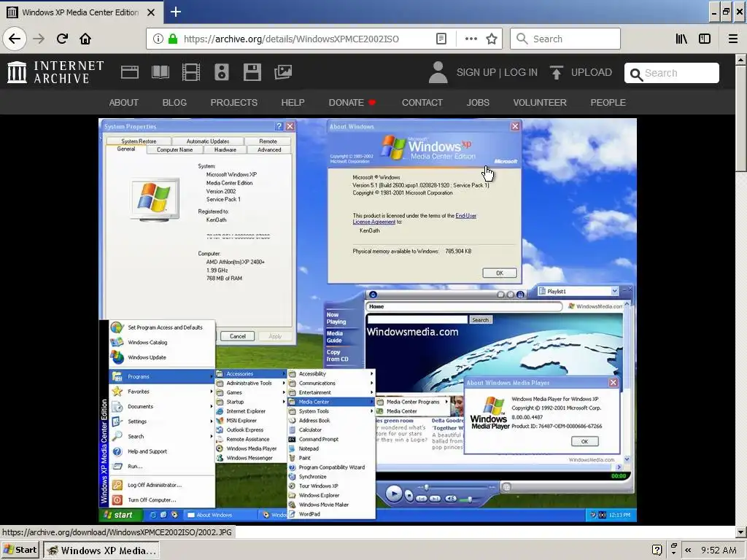Open the HELP menu item
Viewport: 747px width, 560px height.
pyautogui.click(x=293, y=102)
